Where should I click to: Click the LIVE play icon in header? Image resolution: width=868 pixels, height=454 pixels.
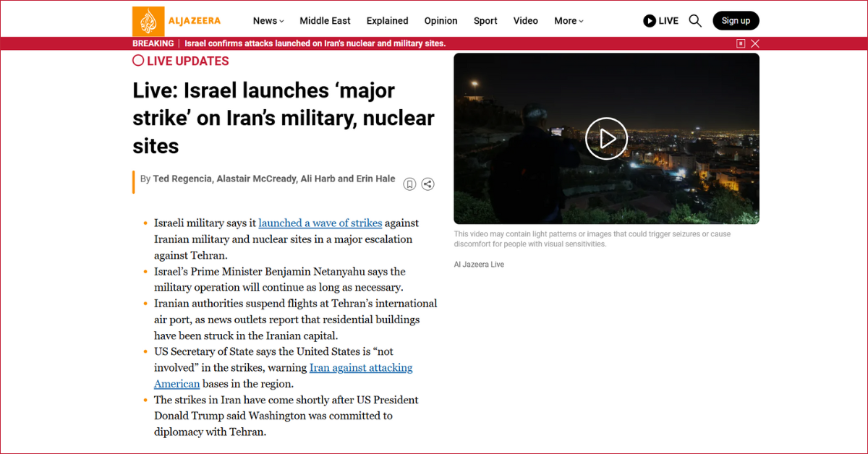click(x=650, y=21)
